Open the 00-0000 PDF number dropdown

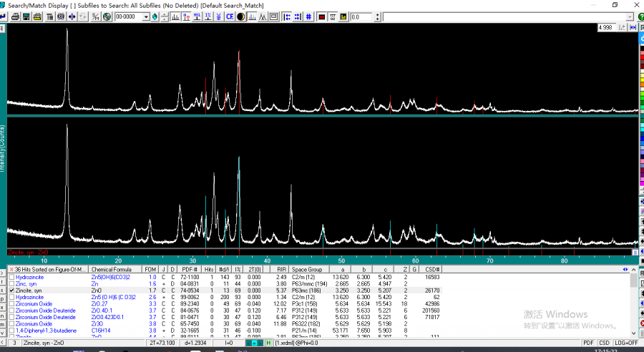click(x=146, y=16)
